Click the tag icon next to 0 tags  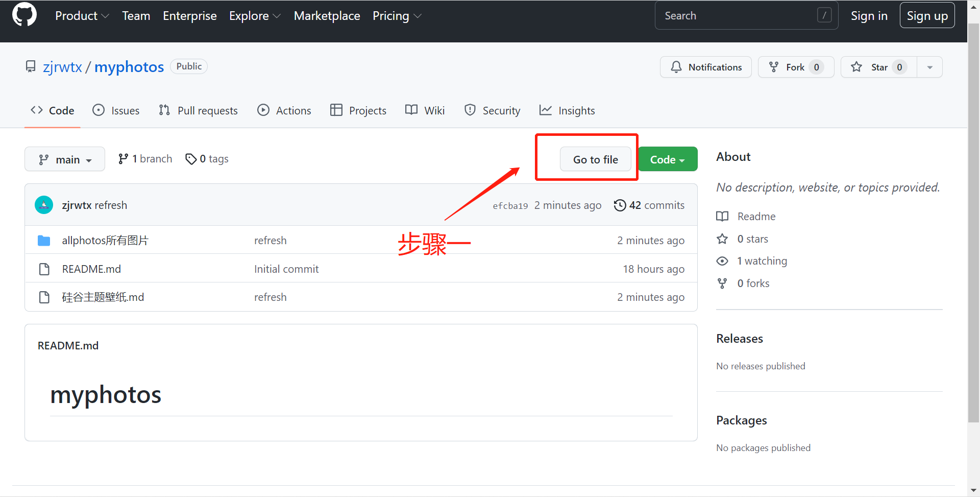pyautogui.click(x=191, y=159)
